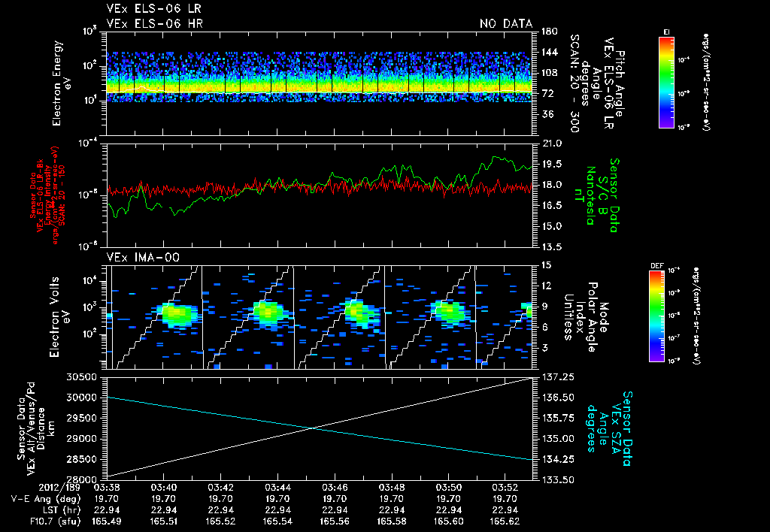Click the '2012/189' date label
The image size is (770, 532).
pyautogui.click(x=59, y=488)
